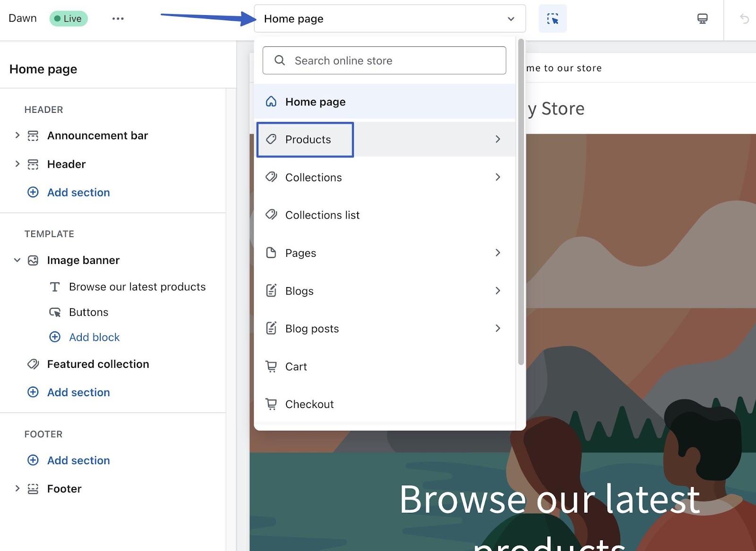Open the three-dot theme actions menu

click(118, 19)
